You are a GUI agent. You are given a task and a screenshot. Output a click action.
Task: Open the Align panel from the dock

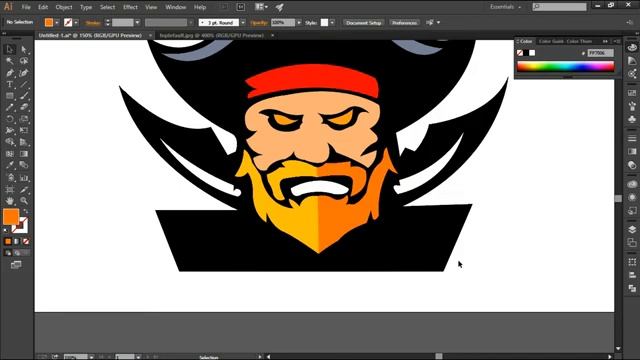[x=632, y=276]
